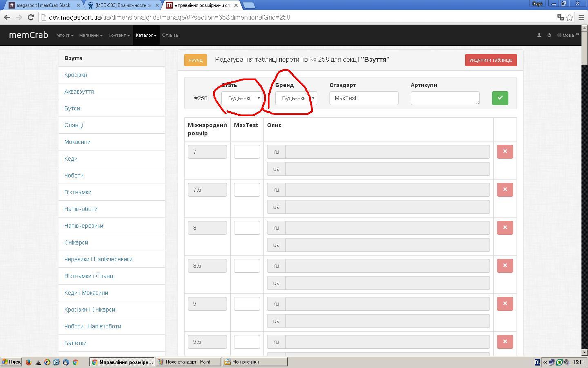
Task: Open the Windows Пуск start button
Action: (x=11, y=362)
